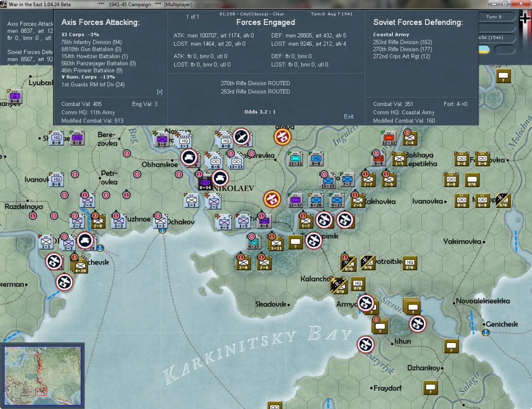Select the red 9=9 unit counter
The height and width of the screenshot is (409, 532).
pos(378,159)
